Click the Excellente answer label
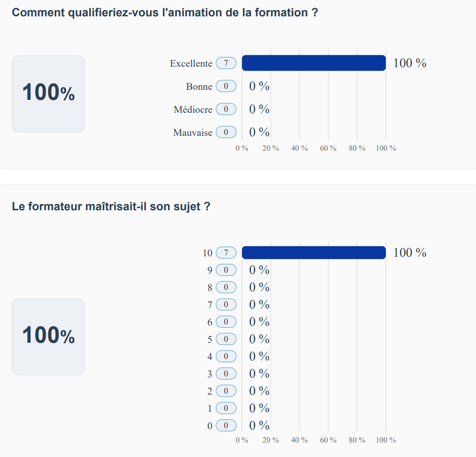This screenshot has width=476, height=457. (x=191, y=63)
